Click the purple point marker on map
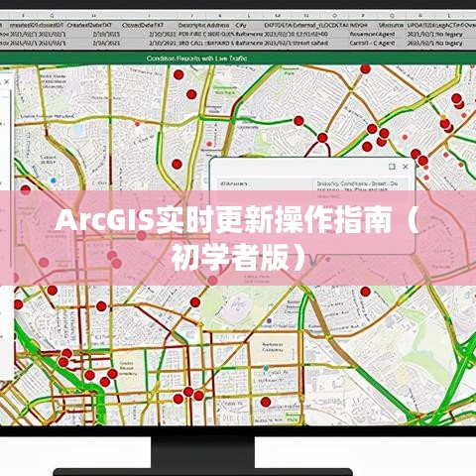Image resolution: width=476 pixels, height=476 pixels. pyautogui.click(x=269, y=321)
